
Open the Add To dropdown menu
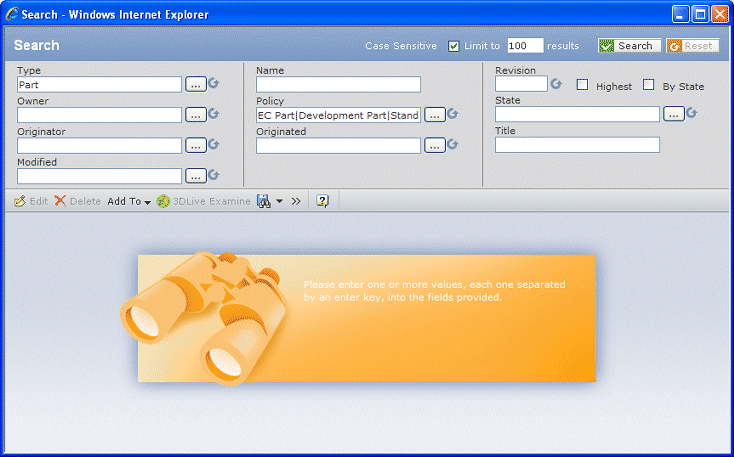click(129, 201)
